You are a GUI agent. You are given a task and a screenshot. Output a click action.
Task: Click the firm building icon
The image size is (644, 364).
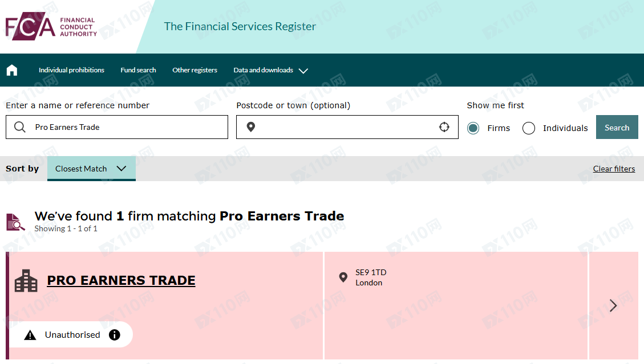(26, 281)
